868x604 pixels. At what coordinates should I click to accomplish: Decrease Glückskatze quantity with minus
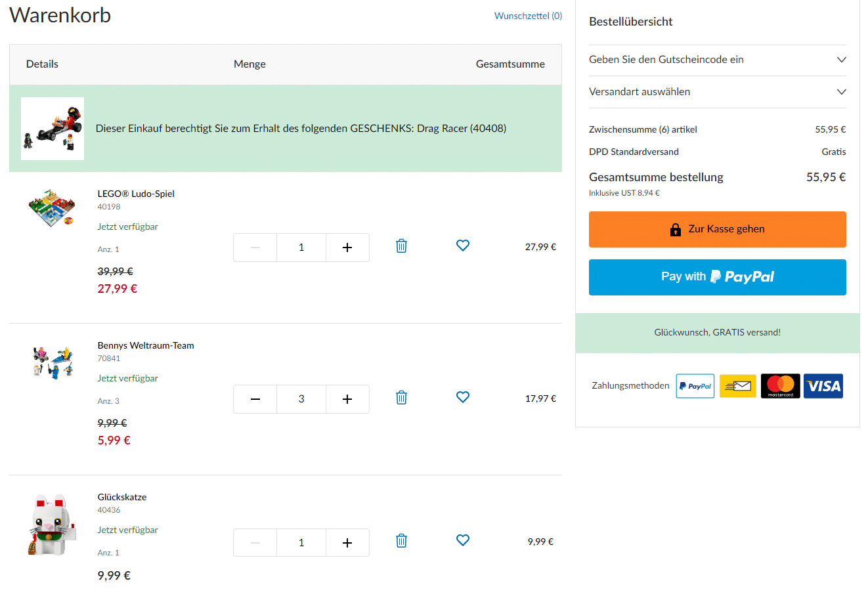(x=255, y=543)
